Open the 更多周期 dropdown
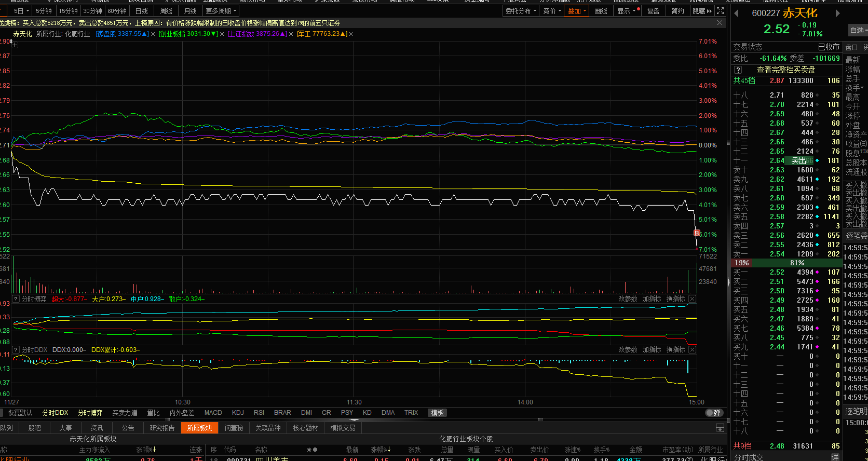The height and width of the screenshot is (461, 868). click(x=221, y=11)
